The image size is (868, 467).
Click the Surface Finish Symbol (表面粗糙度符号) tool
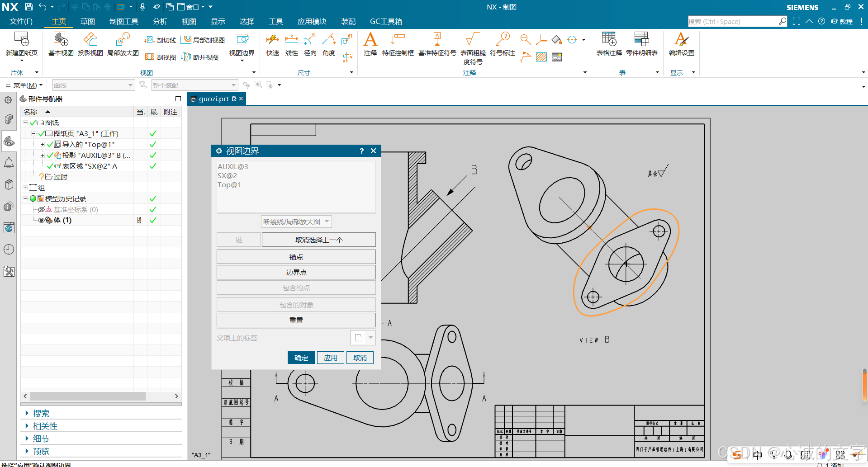point(473,48)
